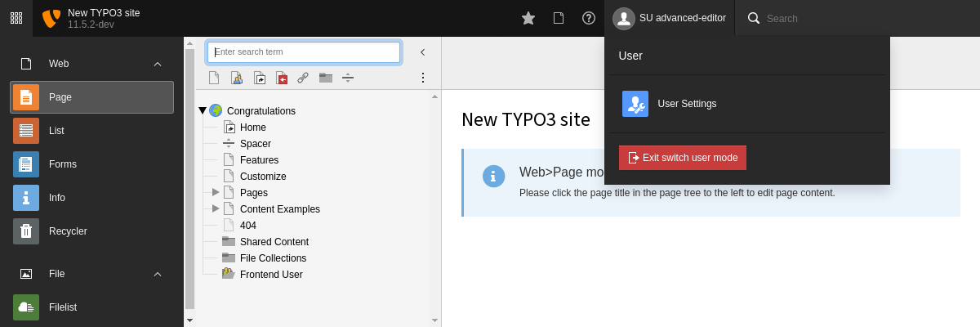Click the open documents icon in top bar
The height and width of the screenshot is (327, 980).
(x=559, y=18)
